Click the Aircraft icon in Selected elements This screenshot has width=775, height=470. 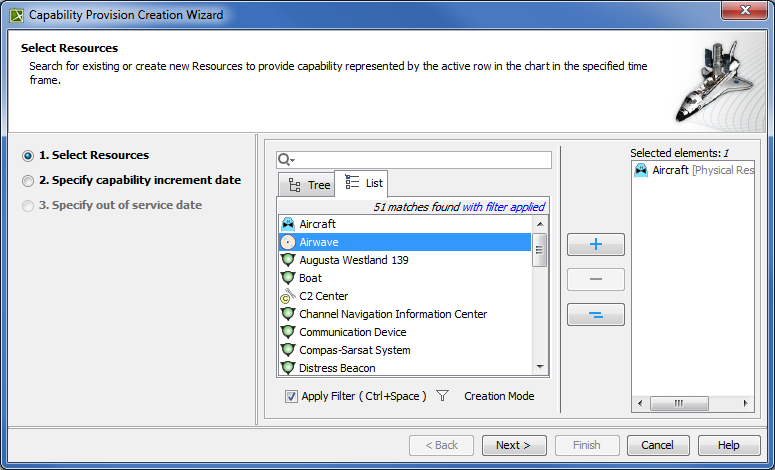click(641, 170)
